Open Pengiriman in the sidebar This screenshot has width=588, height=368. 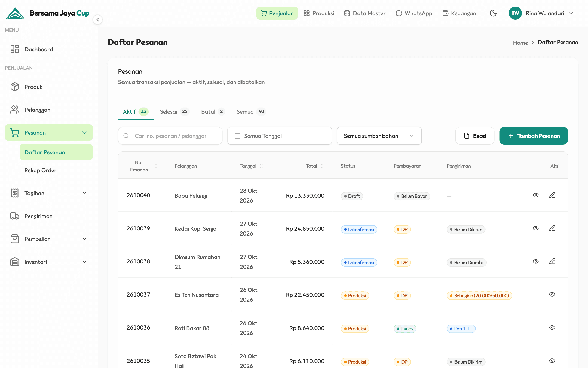pyautogui.click(x=49, y=216)
